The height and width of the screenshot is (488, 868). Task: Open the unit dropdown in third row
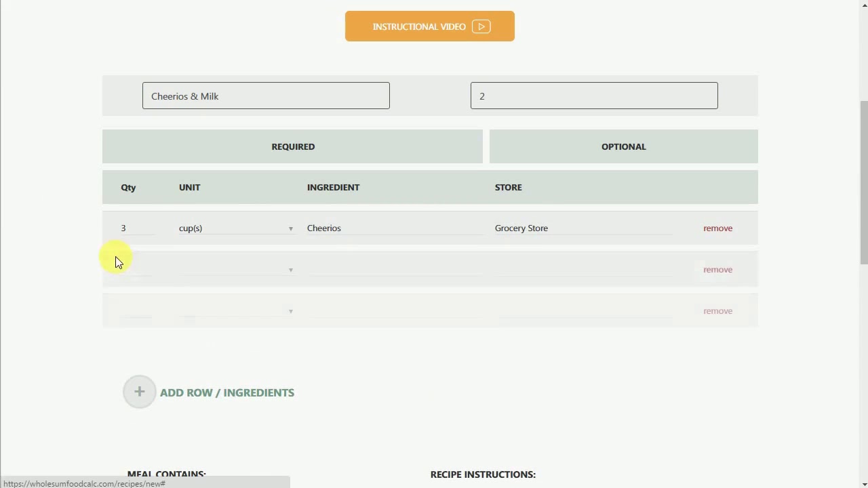coord(236,311)
